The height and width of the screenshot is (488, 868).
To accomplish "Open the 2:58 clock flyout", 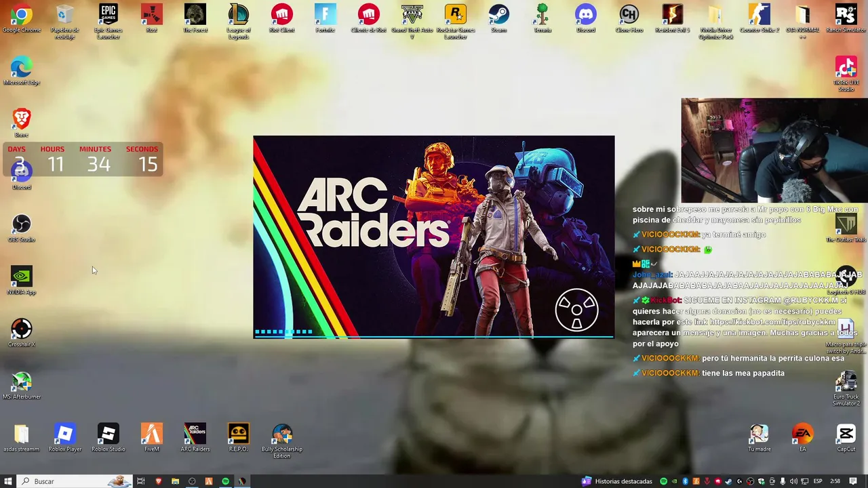I will 835,481.
